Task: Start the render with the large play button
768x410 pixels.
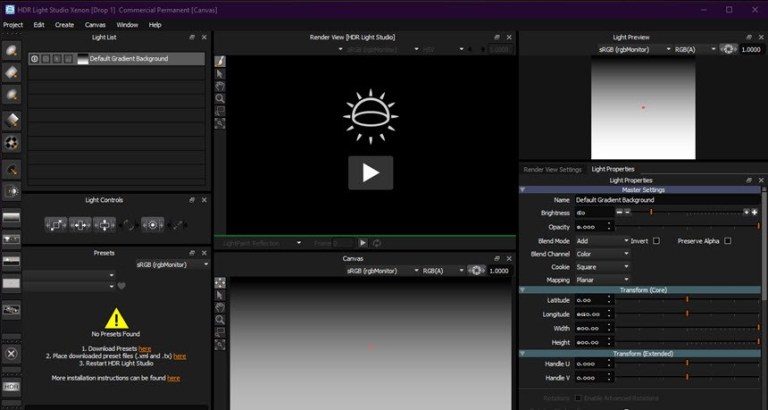Action: point(370,172)
